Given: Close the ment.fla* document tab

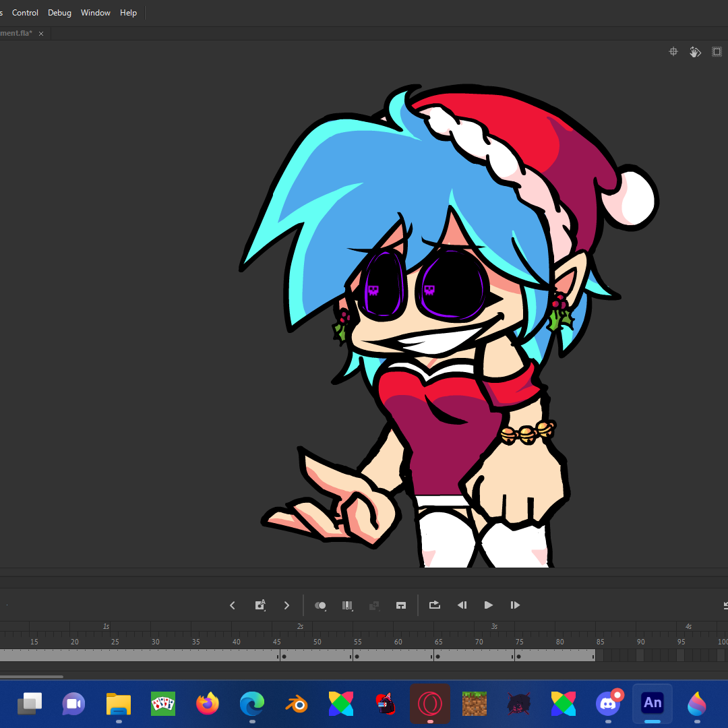Looking at the screenshot, I should (x=41, y=34).
